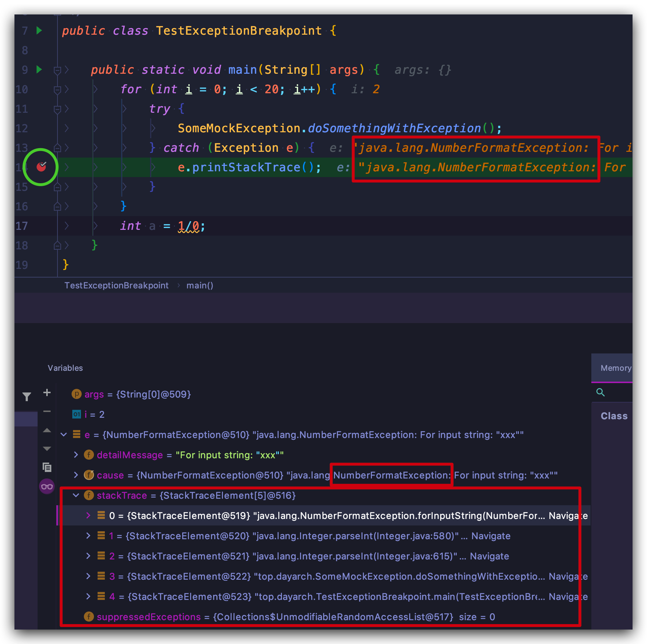
Task: Click the field icon beside cause
Action: 89,475
